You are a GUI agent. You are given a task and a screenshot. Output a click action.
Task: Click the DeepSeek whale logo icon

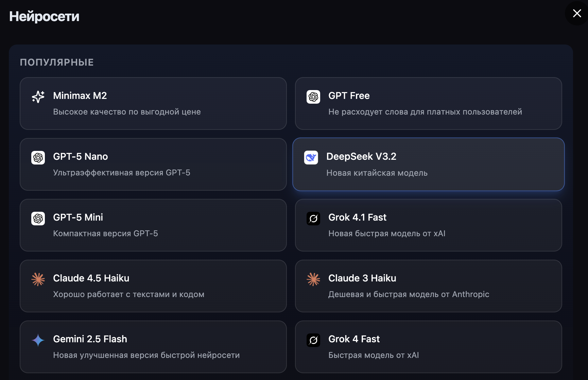point(311,157)
